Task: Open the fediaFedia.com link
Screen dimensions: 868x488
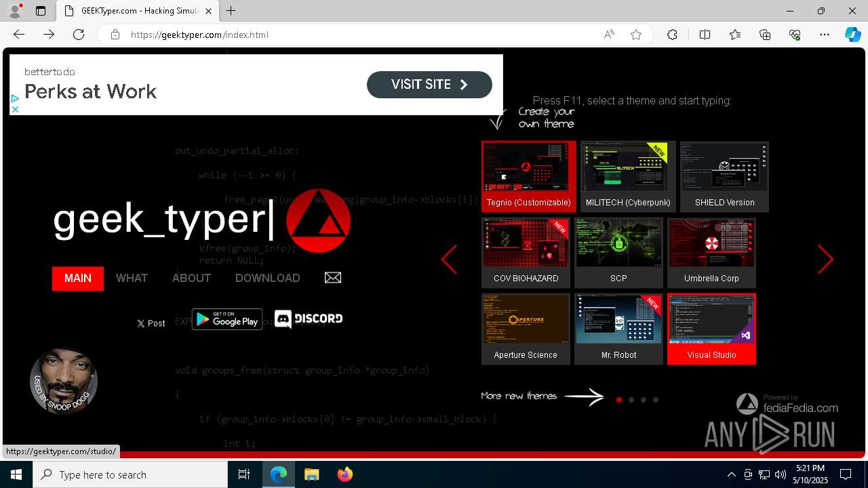Action: coord(787,404)
